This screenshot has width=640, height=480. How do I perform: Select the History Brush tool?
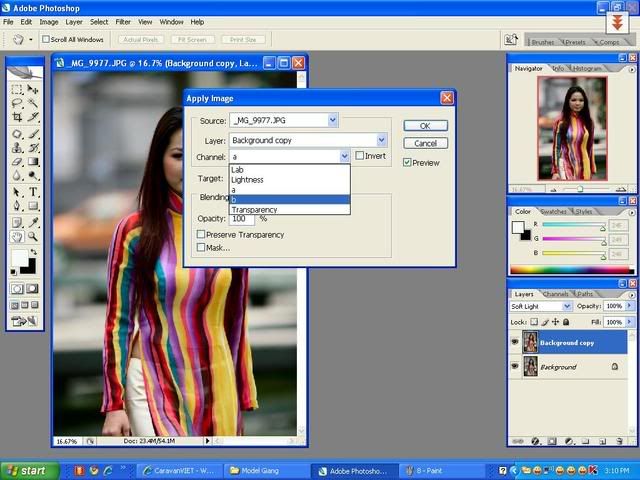[x=33, y=148]
